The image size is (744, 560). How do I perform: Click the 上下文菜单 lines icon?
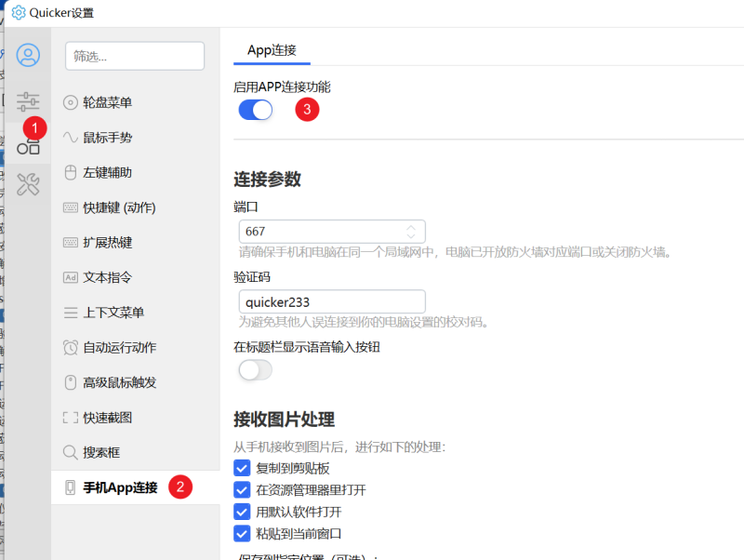coord(71,313)
